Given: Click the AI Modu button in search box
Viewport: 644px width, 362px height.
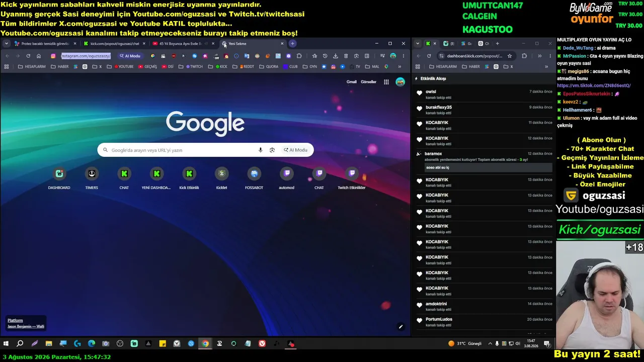Looking at the screenshot, I should pyautogui.click(x=295, y=150).
